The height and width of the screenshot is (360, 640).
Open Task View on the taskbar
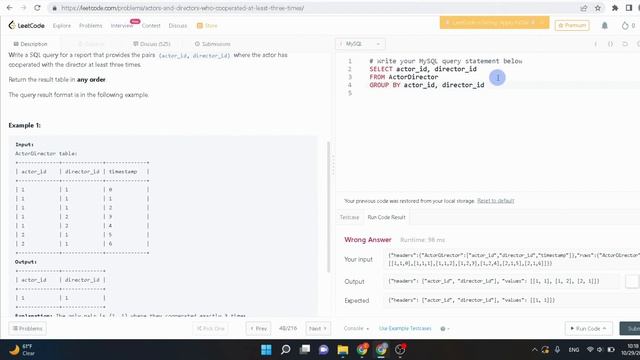pyautogui.click(x=304, y=350)
